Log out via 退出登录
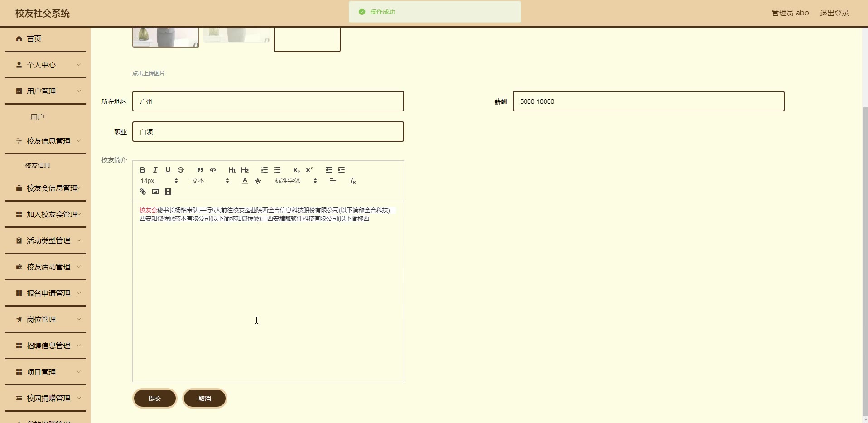Image resolution: width=868 pixels, height=423 pixels. pos(834,13)
